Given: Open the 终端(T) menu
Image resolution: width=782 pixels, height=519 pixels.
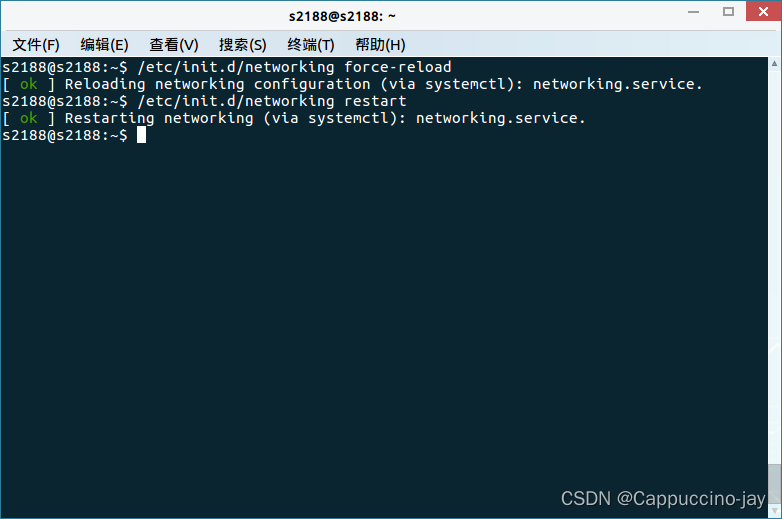Looking at the screenshot, I should pos(311,45).
